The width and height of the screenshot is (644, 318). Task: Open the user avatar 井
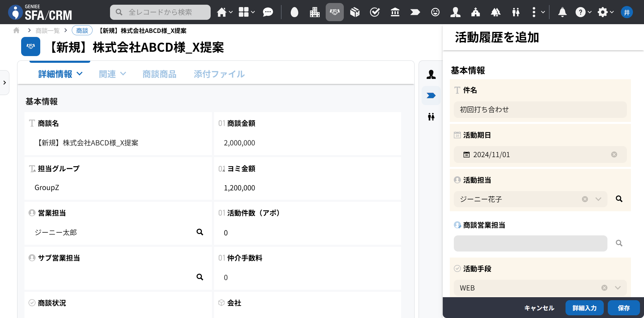627,12
